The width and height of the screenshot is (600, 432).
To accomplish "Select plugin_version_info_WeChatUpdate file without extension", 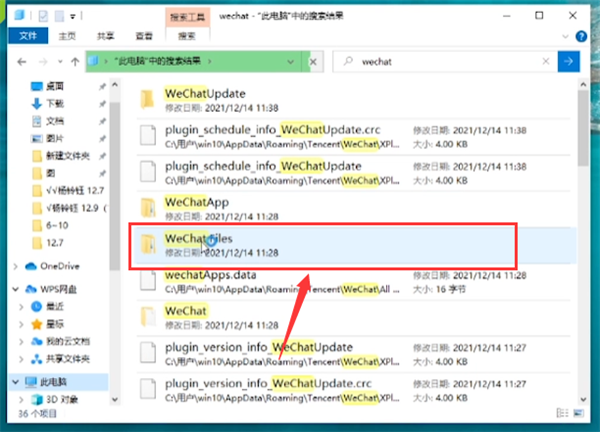I will click(x=354, y=354).
